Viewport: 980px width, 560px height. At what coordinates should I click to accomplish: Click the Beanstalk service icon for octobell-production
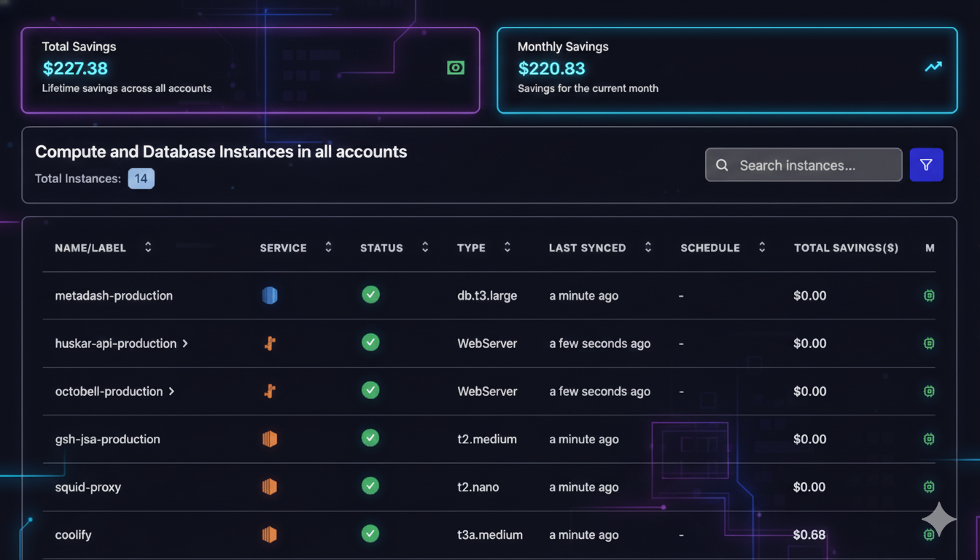pos(270,392)
